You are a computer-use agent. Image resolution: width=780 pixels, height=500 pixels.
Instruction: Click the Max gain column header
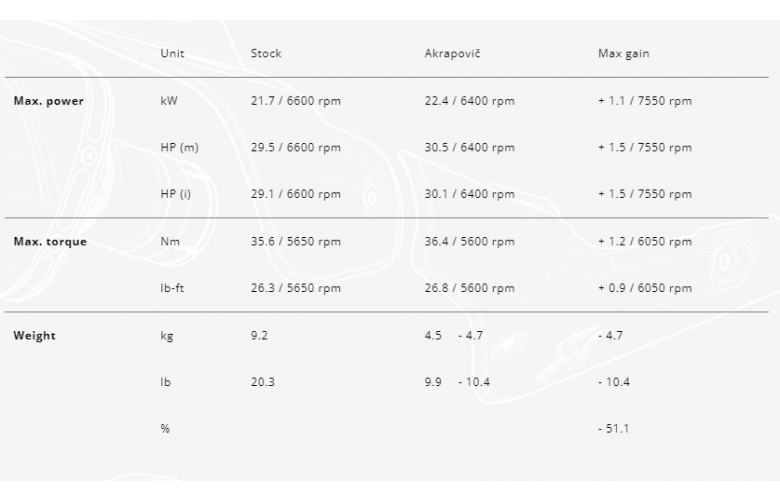coord(623,54)
